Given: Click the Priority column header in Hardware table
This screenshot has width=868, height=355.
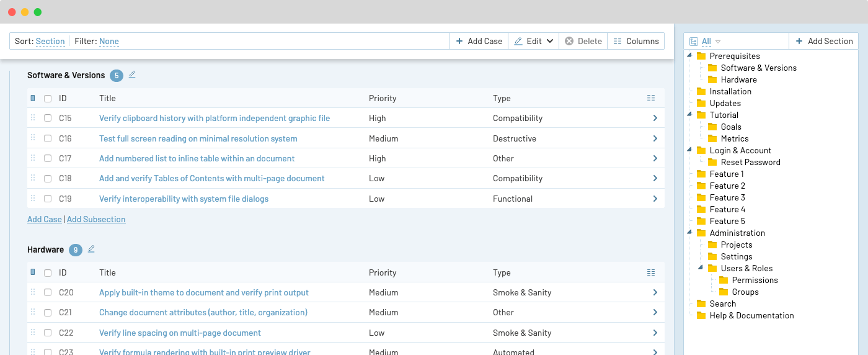Looking at the screenshot, I should (x=383, y=272).
